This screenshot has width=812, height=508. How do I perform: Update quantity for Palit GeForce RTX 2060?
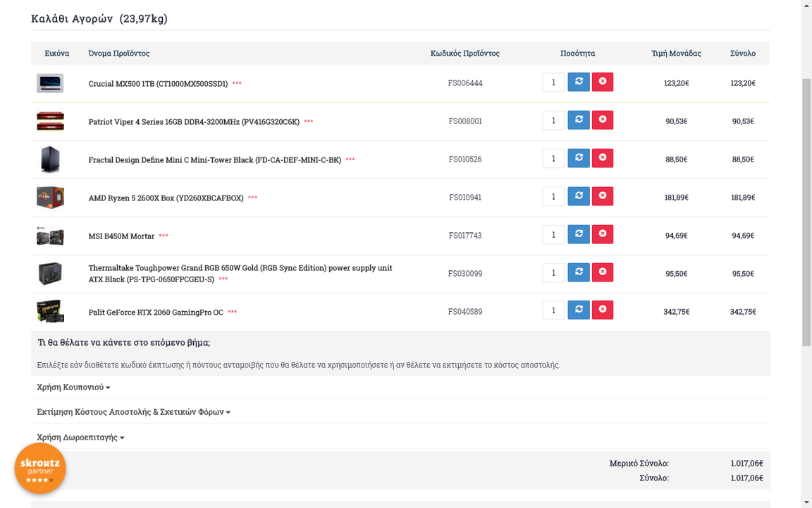(x=579, y=310)
